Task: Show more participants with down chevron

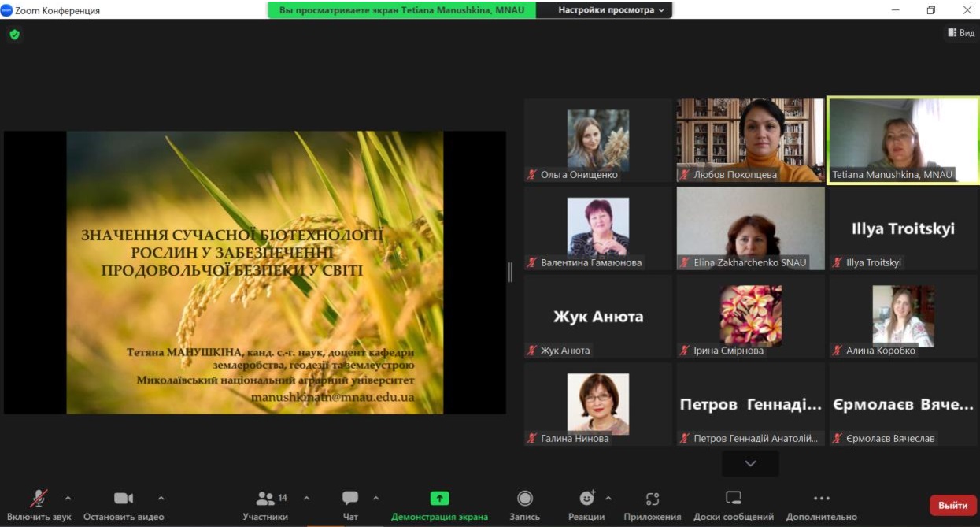Action: click(750, 463)
